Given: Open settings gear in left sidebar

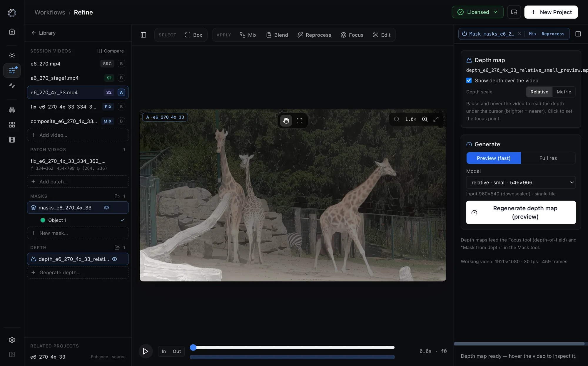Looking at the screenshot, I should [12, 340].
